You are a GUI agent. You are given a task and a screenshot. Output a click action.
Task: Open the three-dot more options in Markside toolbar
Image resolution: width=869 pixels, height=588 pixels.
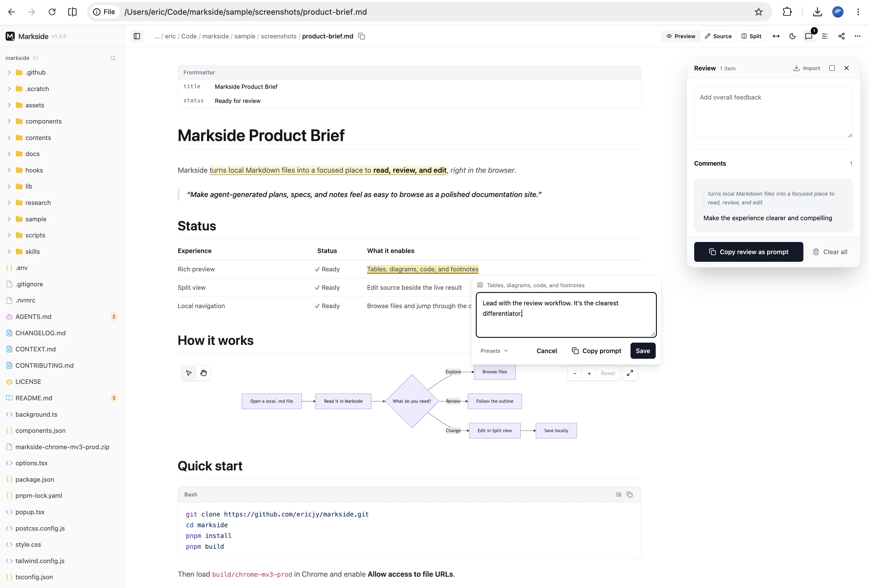click(x=858, y=36)
